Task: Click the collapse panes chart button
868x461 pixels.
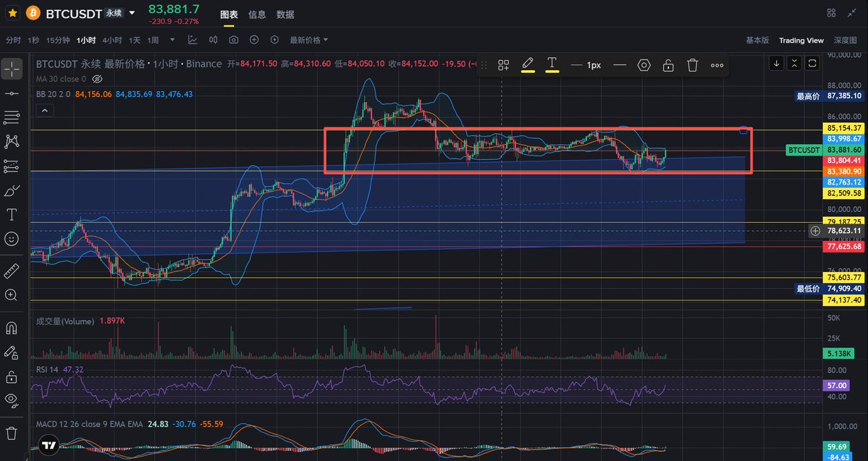Action: (794, 63)
